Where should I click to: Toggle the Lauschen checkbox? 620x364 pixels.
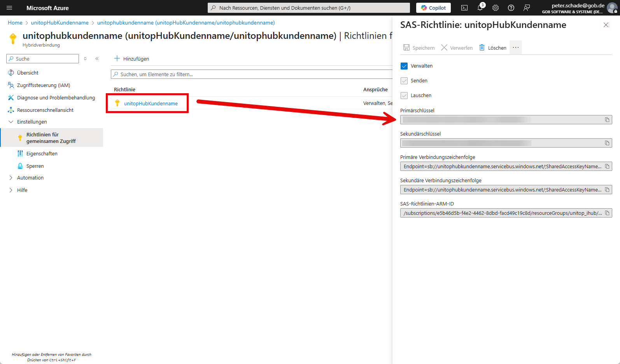point(404,96)
